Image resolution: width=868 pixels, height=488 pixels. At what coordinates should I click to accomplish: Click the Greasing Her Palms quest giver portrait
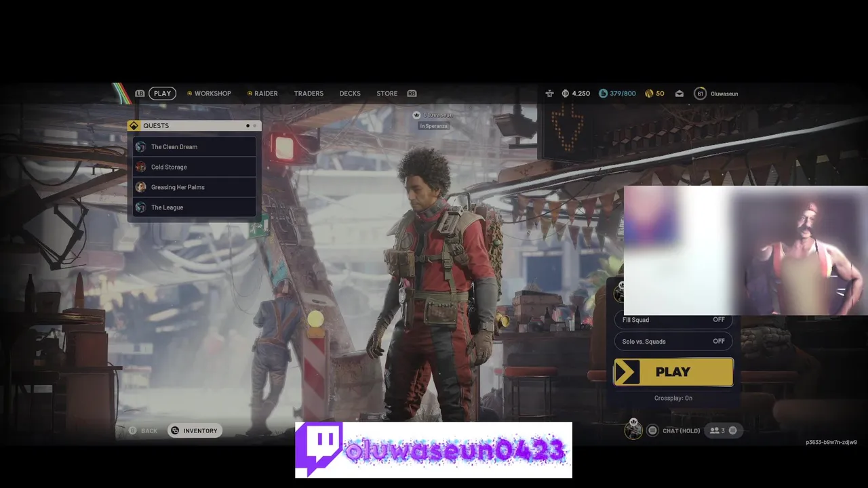(x=140, y=187)
